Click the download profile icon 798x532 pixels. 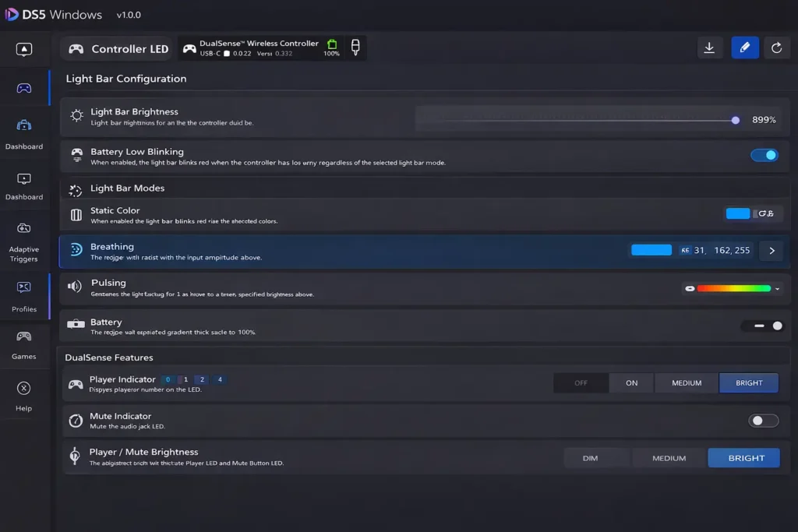709,48
